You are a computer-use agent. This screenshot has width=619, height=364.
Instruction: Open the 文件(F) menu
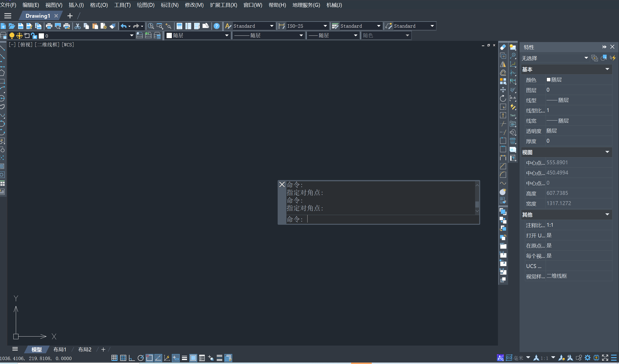pos(8,5)
